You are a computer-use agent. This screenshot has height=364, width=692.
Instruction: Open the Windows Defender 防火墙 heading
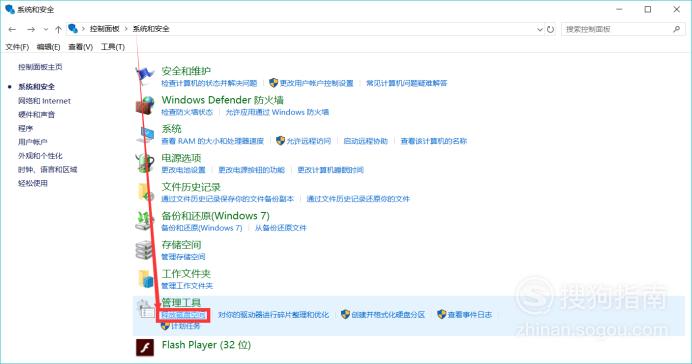click(222, 100)
